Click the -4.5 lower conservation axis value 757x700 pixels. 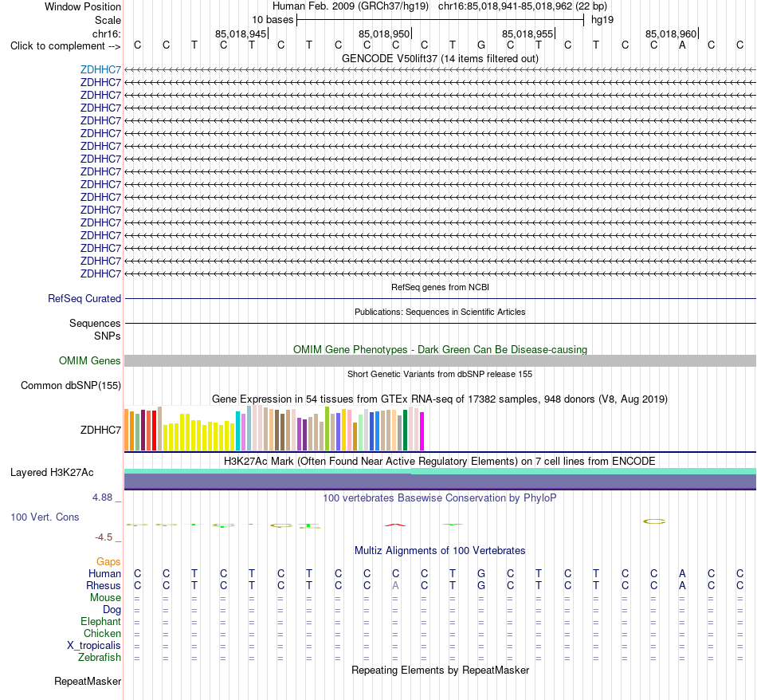[x=104, y=537]
